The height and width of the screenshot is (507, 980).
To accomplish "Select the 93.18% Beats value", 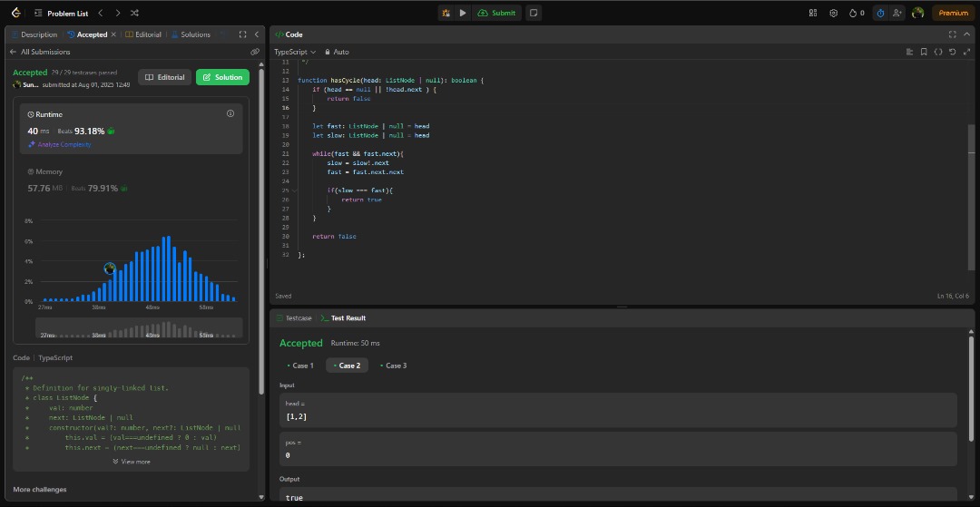I will tap(89, 132).
